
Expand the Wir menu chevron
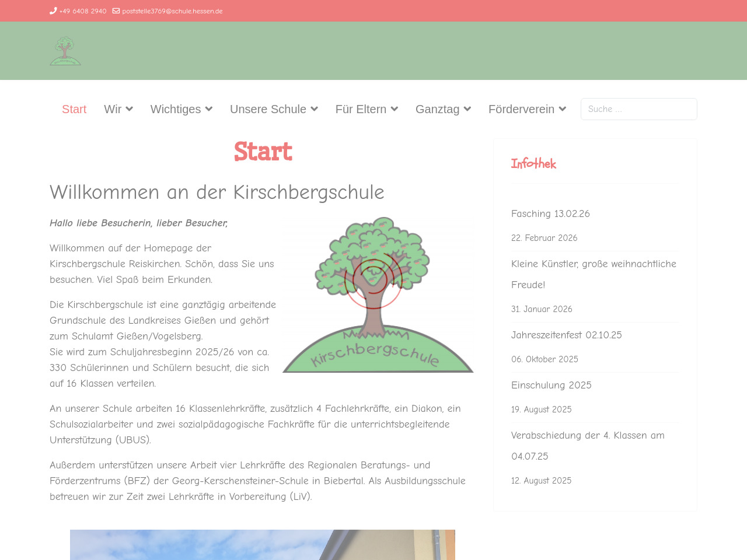[x=130, y=109]
